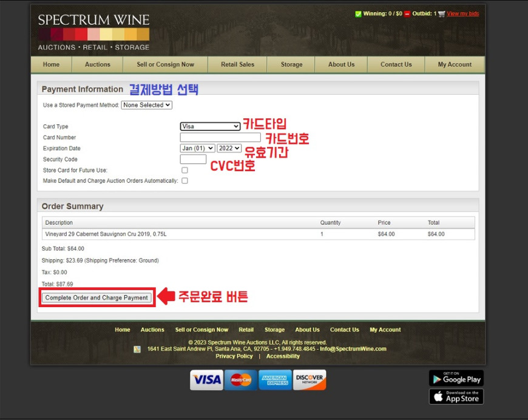Open Retail Sales in the navigation bar

(237, 64)
